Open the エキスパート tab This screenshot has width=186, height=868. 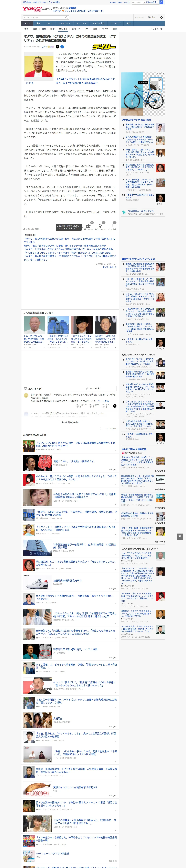coord(64,24)
